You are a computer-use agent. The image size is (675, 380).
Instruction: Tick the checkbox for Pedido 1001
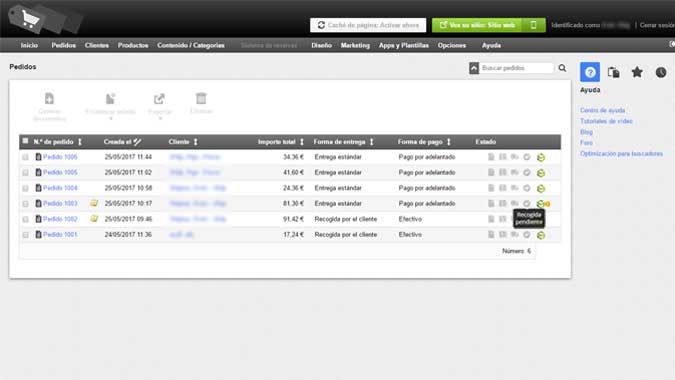25,235
